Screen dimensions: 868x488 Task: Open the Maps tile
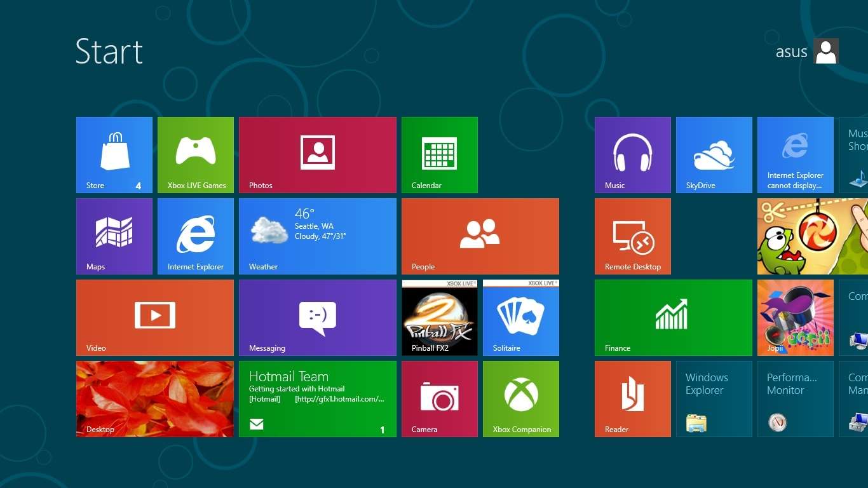click(114, 236)
